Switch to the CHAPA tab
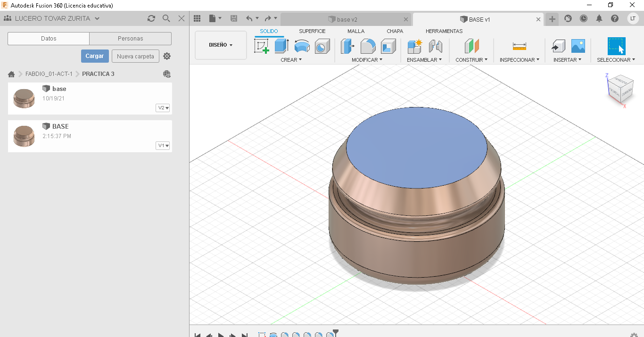Viewport: 644px width, 337px height. (395, 31)
